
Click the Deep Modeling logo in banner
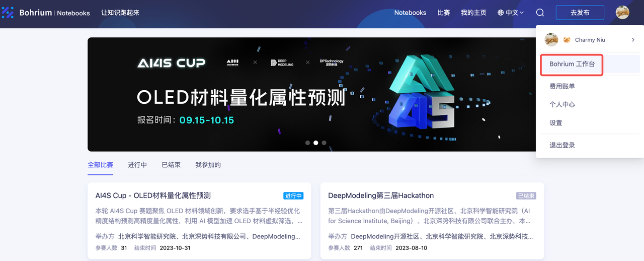(x=282, y=63)
